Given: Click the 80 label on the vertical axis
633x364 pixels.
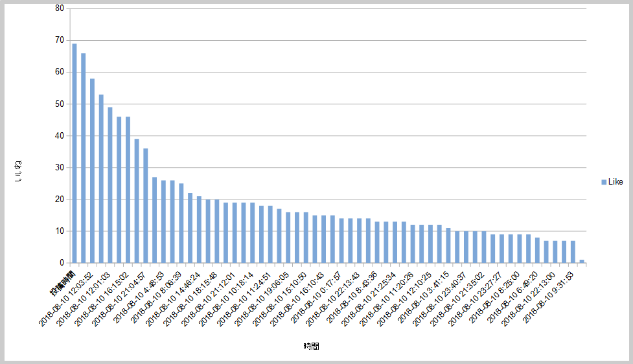Looking at the screenshot, I should [60, 8].
